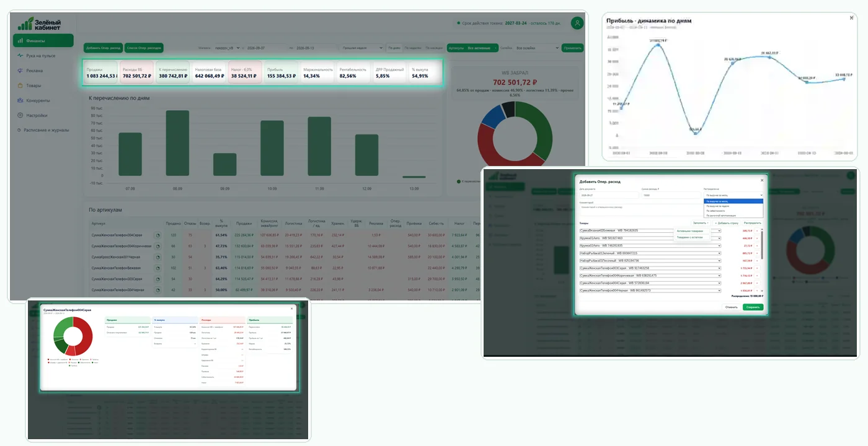Open Расписание и журналы in sidebar
The image size is (868, 446).
[43, 130]
